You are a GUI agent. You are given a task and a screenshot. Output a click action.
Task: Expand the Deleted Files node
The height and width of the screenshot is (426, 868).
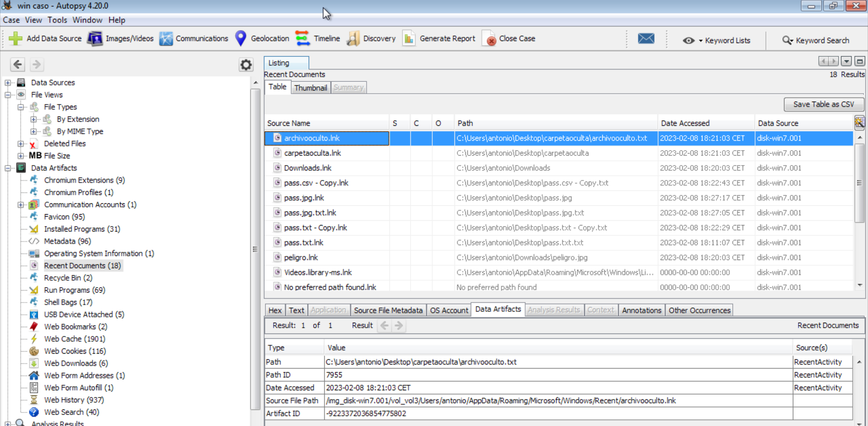pos(20,144)
